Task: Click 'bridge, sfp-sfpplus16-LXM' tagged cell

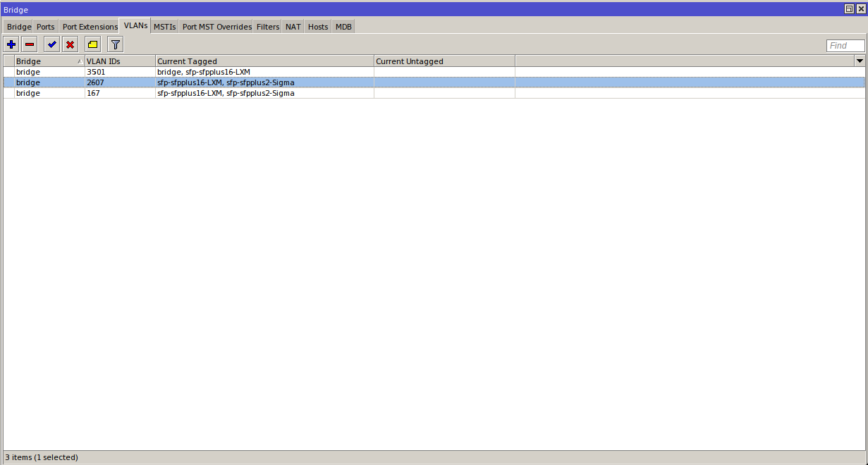Action: [x=264, y=72]
